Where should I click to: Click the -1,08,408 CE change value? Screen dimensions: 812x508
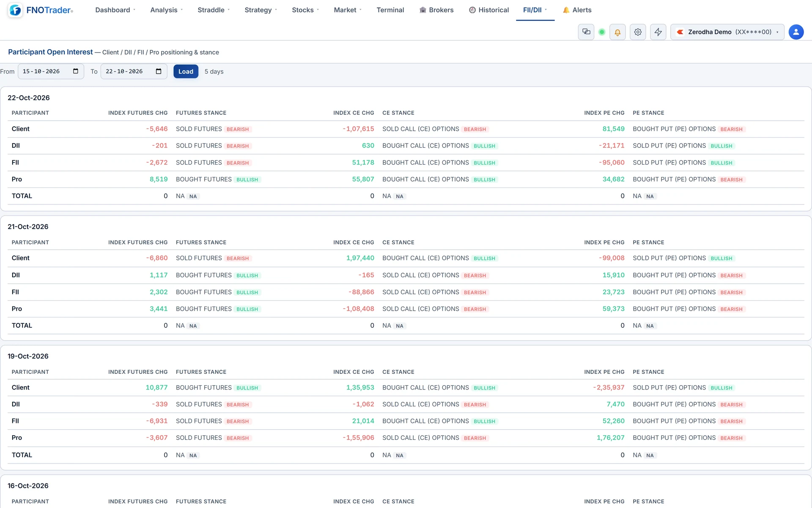[358, 309]
